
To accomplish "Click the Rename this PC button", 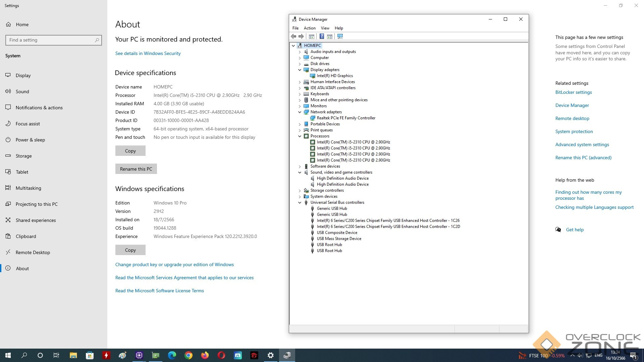I will (136, 169).
